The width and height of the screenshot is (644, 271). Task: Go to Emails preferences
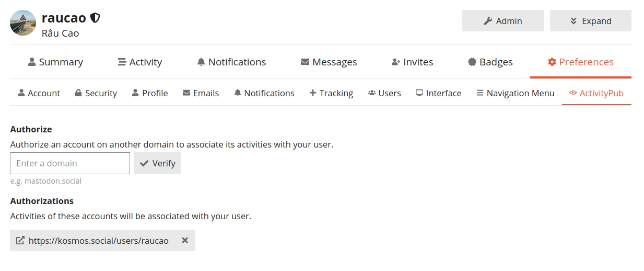(201, 93)
